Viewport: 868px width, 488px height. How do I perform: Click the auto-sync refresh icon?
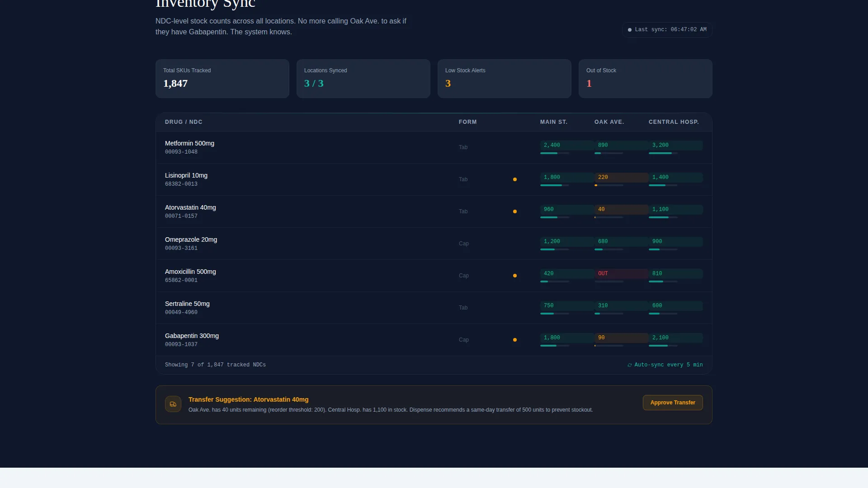coord(629,365)
